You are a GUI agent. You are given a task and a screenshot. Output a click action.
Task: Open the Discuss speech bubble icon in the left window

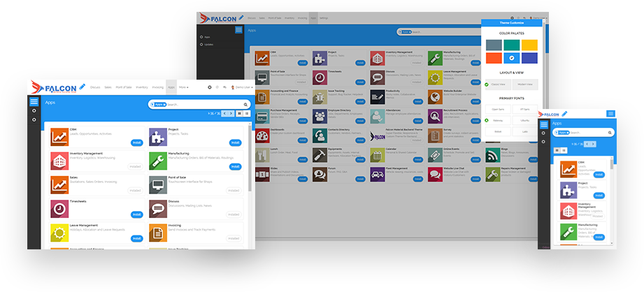[158, 209]
